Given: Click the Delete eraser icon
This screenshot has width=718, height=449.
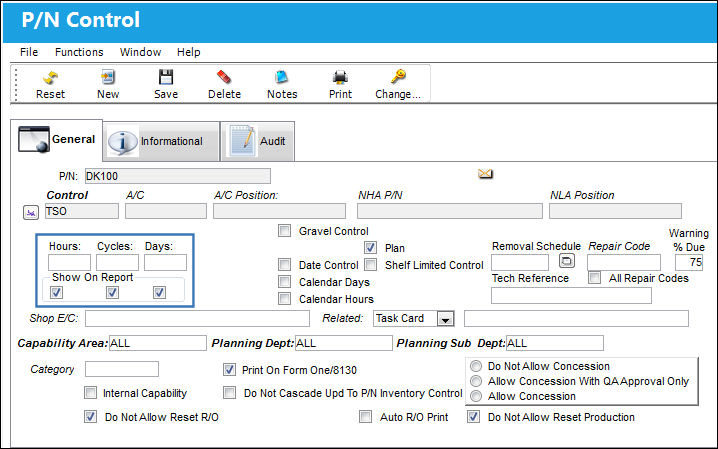Looking at the screenshot, I should coord(224,77).
